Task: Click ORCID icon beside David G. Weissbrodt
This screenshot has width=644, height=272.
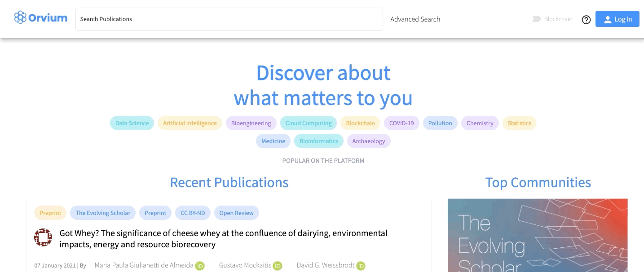Action: [x=361, y=266]
